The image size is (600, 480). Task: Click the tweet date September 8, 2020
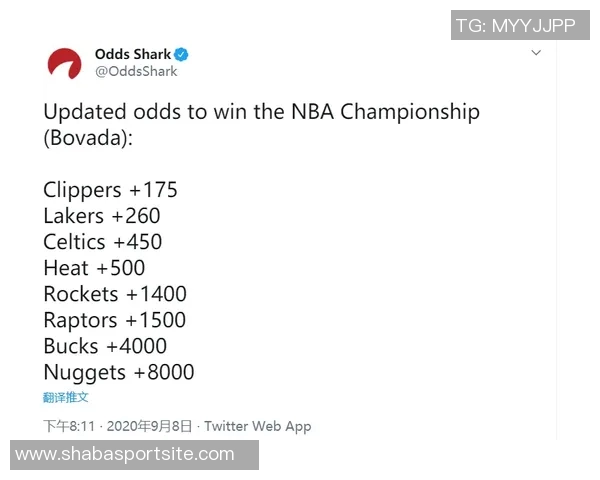[154, 426]
